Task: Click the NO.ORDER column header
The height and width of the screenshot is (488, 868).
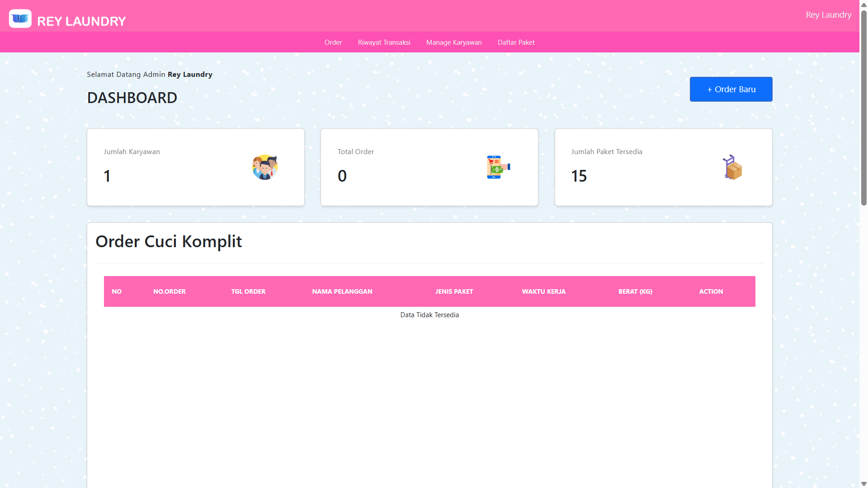Action: click(169, 291)
